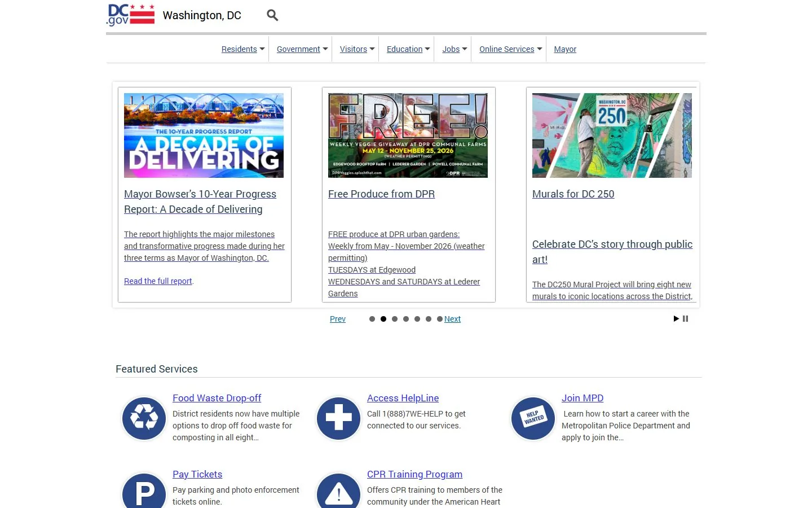Select the second carousel page dot
The height and width of the screenshot is (508, 812).
point(383,319)
